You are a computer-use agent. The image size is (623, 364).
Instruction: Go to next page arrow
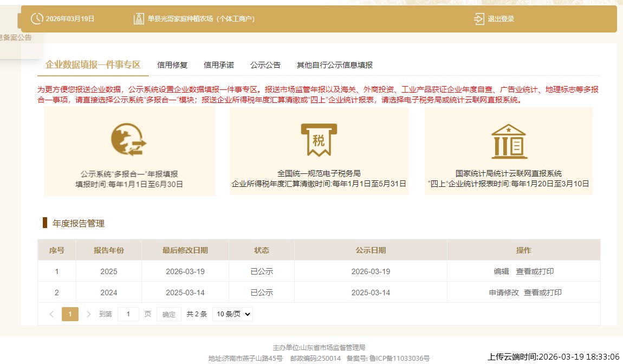point(88,314)
